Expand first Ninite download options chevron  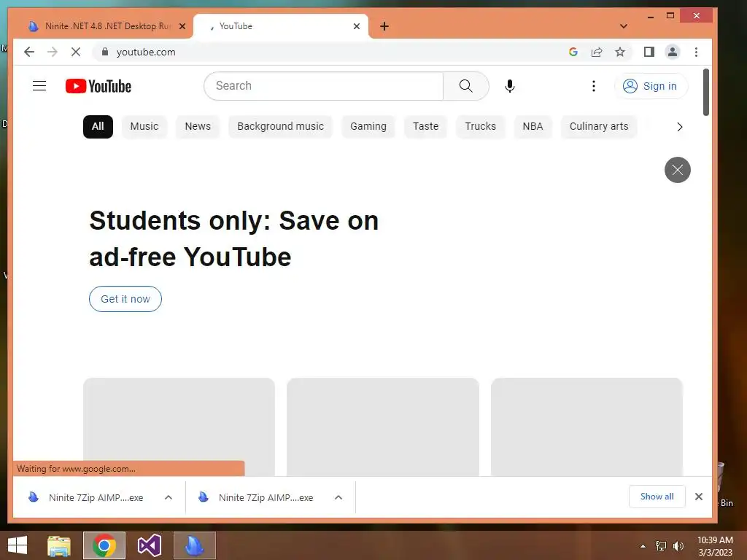tap(169, 497)
